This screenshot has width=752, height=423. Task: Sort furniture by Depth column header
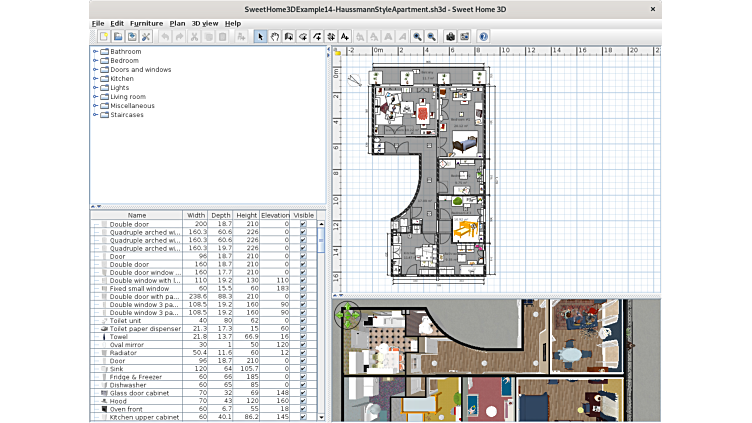click(221, 215)
